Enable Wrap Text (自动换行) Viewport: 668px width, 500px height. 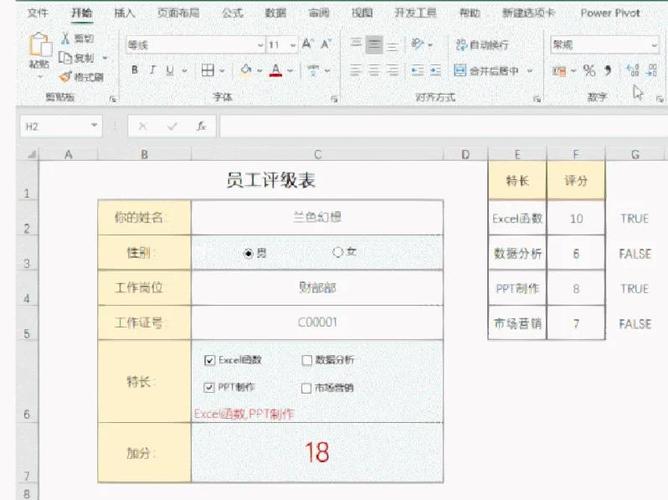[482, 44]
